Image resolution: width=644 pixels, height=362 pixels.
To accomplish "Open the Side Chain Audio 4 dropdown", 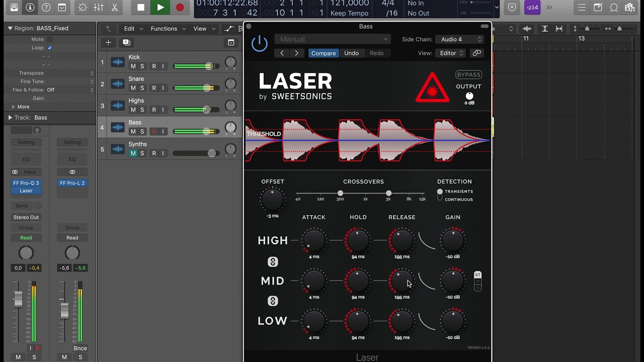I will point(460,39).
